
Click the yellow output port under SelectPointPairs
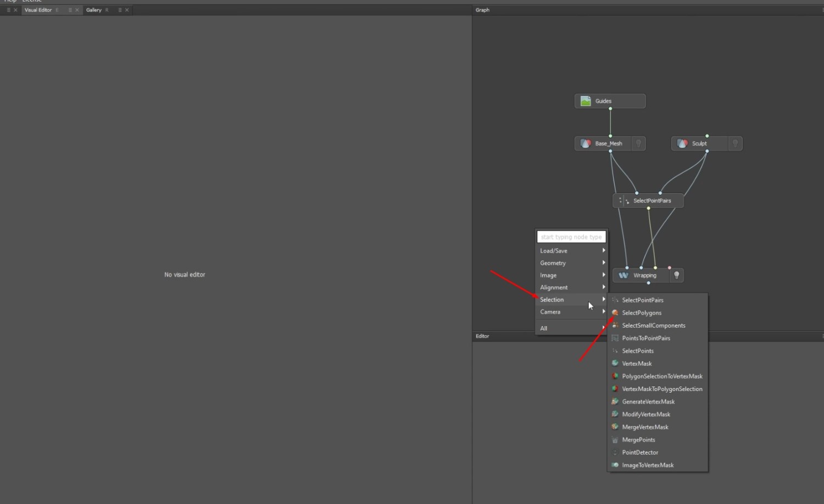(649, 208)
